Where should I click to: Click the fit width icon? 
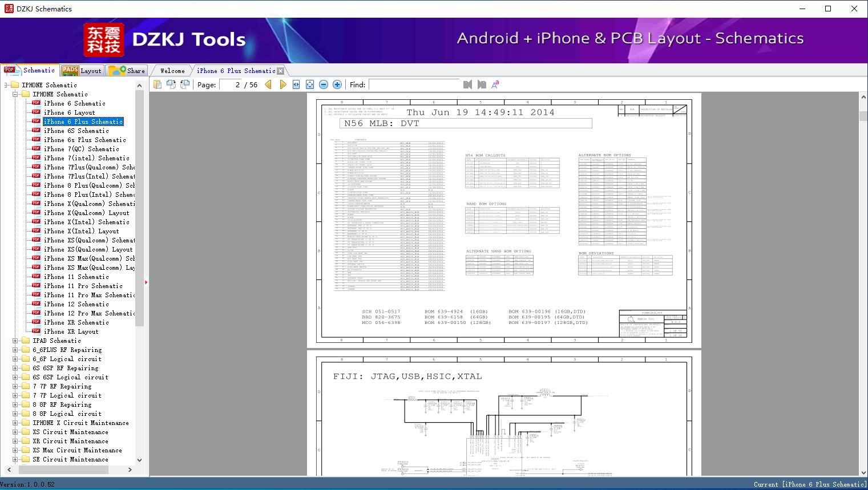coord(296,84)
